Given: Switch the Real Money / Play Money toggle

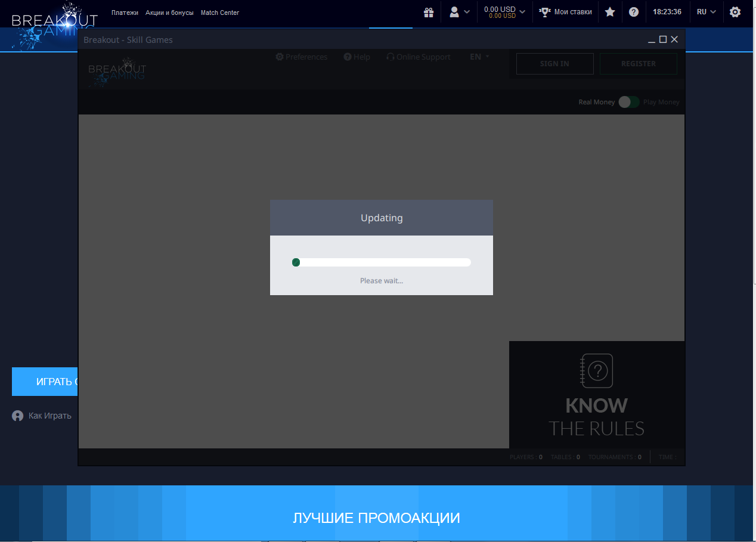Looking at the screenshot, I should coord(628,102).
